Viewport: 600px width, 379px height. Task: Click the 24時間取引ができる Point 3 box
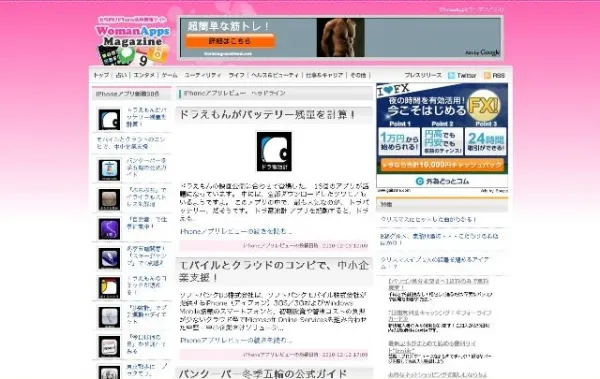486,142
